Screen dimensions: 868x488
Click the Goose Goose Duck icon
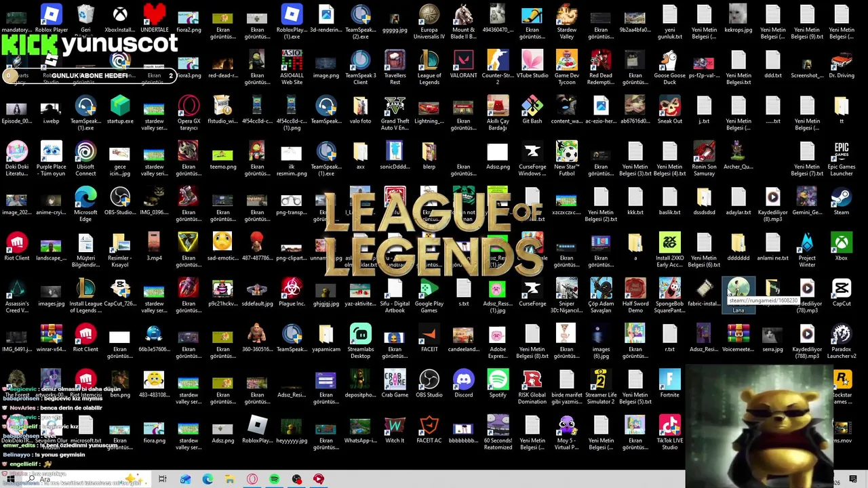pos(669,67)
